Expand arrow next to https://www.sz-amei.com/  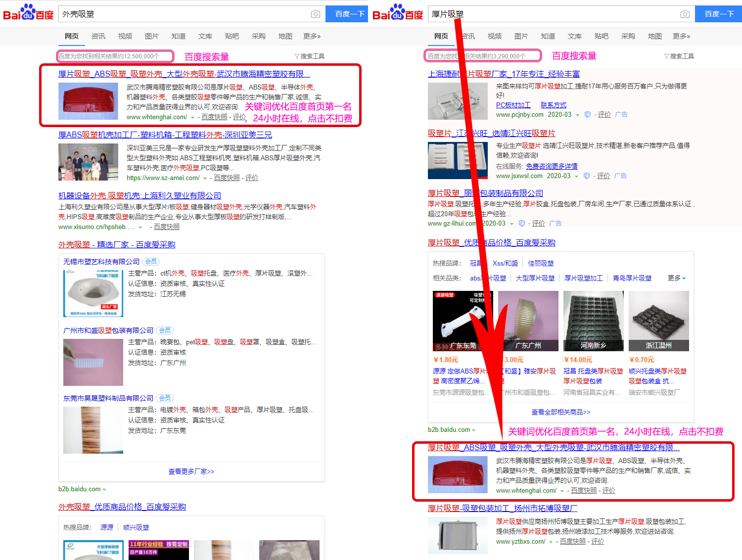coord(205,179)
